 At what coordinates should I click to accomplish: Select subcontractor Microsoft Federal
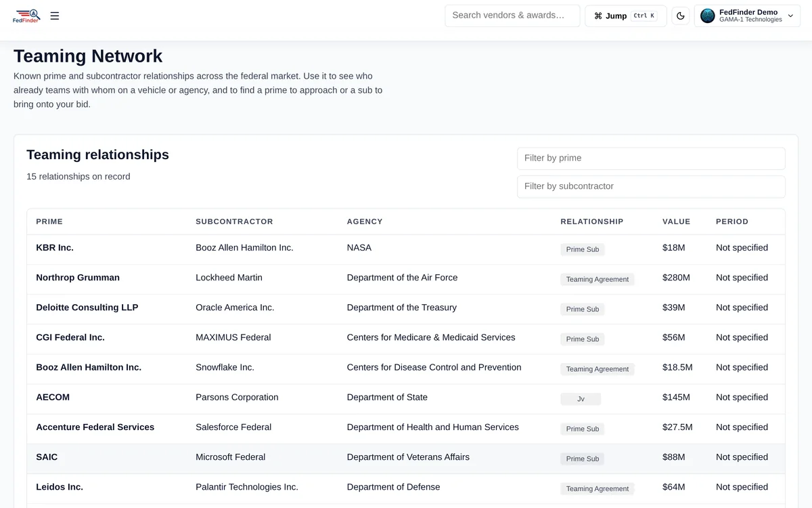231,457
